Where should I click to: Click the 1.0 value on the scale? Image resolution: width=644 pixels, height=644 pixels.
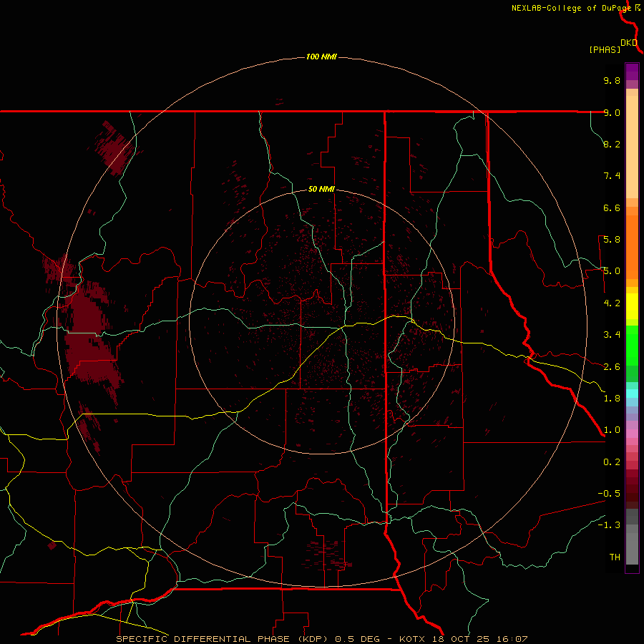click(612, 430)
